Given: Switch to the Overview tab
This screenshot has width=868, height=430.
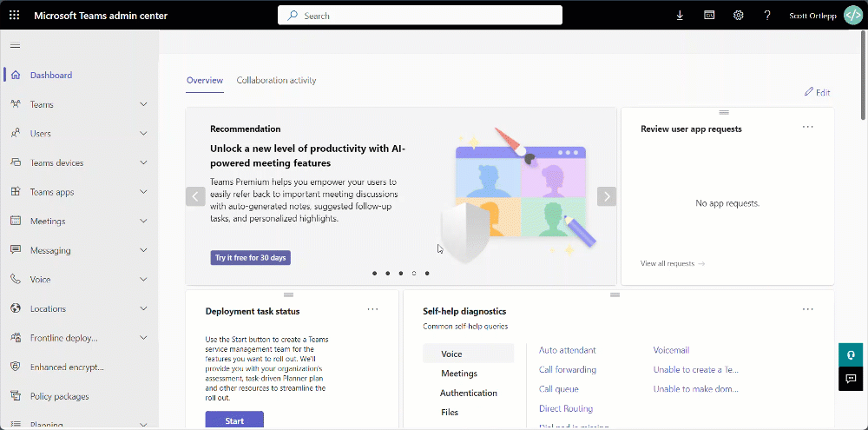Looking at the screenshot, I should coord(205,80).
